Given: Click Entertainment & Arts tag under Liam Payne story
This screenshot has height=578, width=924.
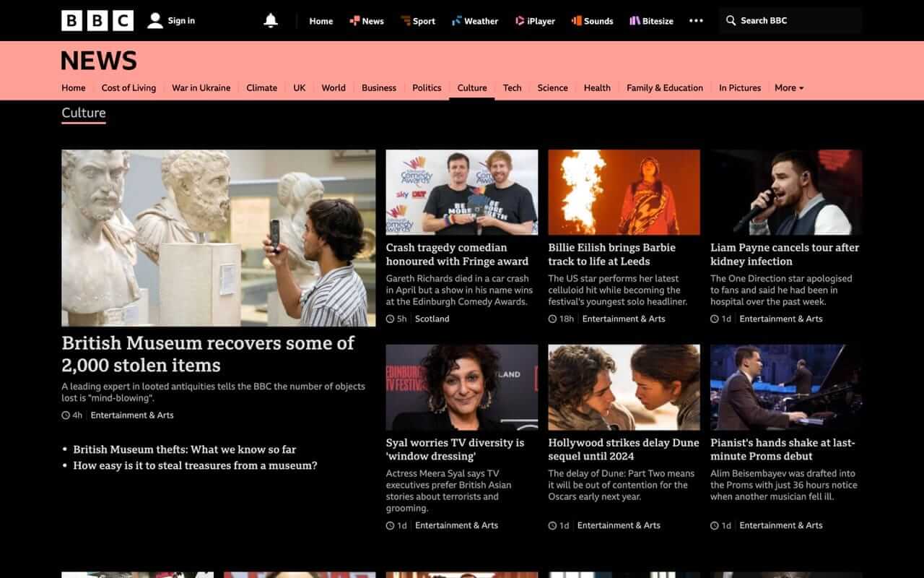Looking at the screenshot, I should pyautogui.click(x=781, y=319).
